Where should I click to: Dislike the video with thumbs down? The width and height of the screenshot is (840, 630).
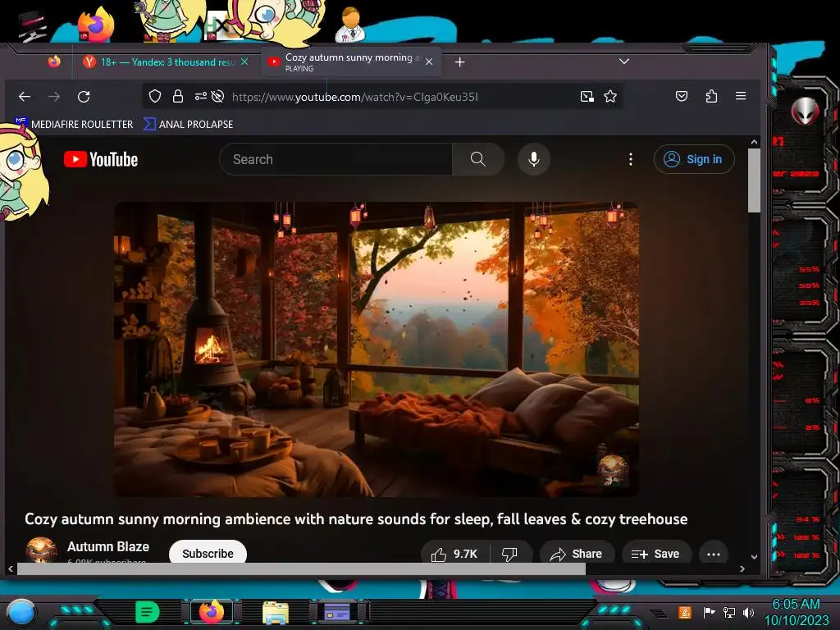click(x=509, y=554)
